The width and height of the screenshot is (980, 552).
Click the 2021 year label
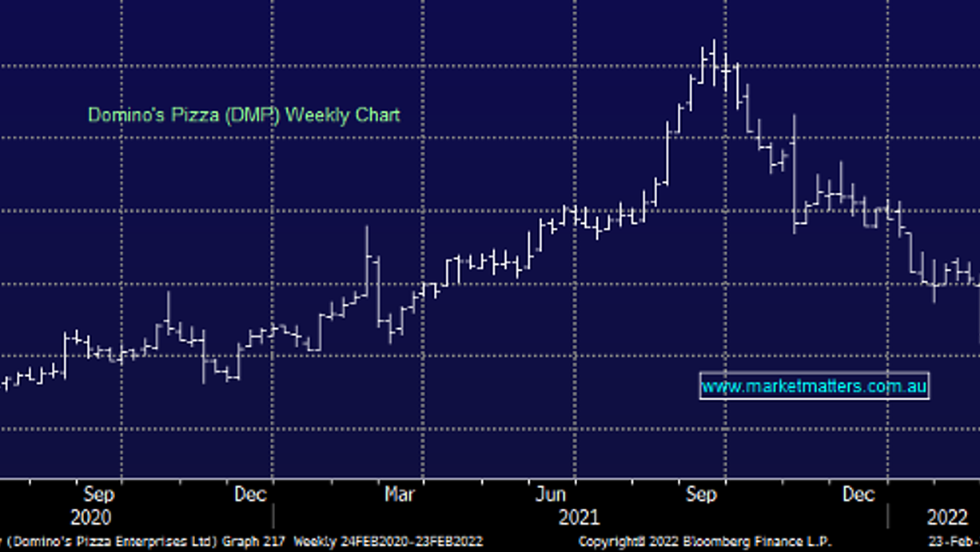(579, 518)
